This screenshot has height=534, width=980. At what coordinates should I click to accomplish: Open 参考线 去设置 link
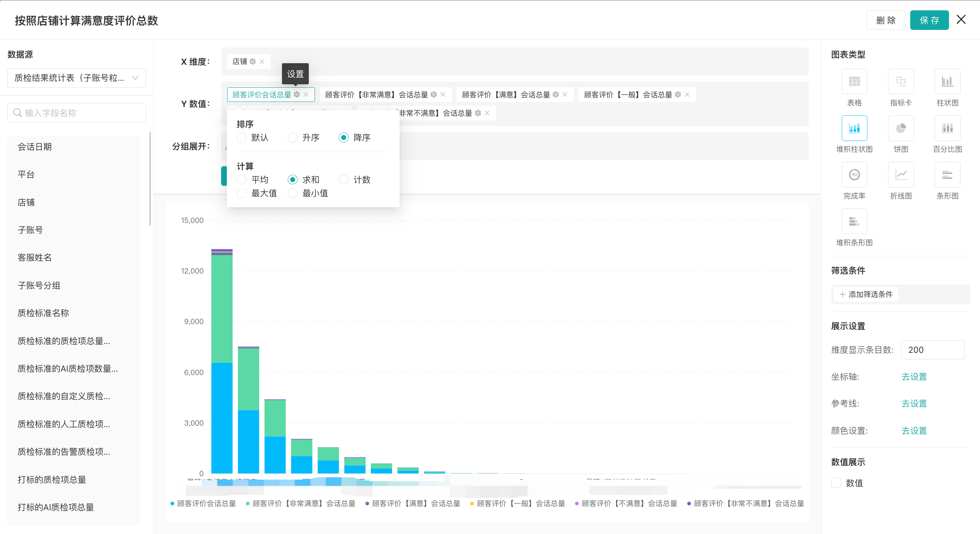coord(914,403)
